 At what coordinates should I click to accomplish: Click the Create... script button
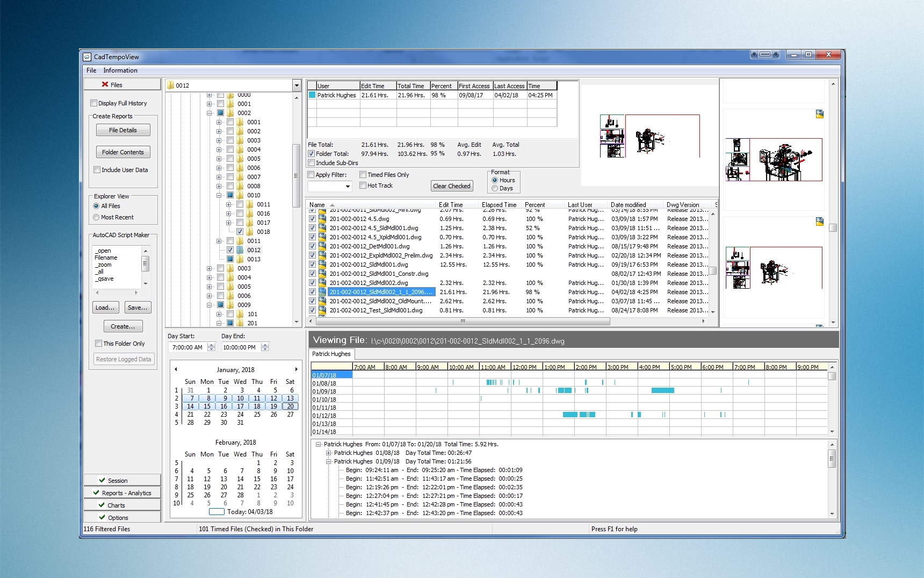pos(123,326)
